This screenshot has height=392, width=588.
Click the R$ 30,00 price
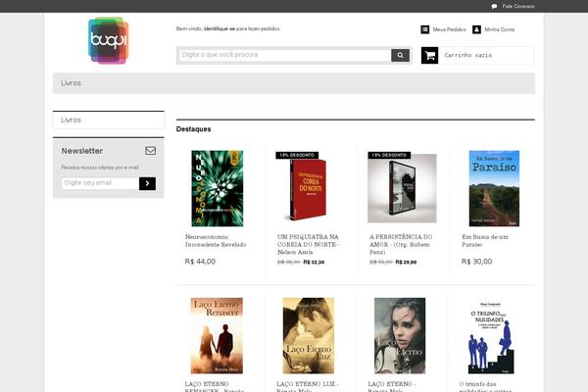pyautogui.click(x=476, y=262)
